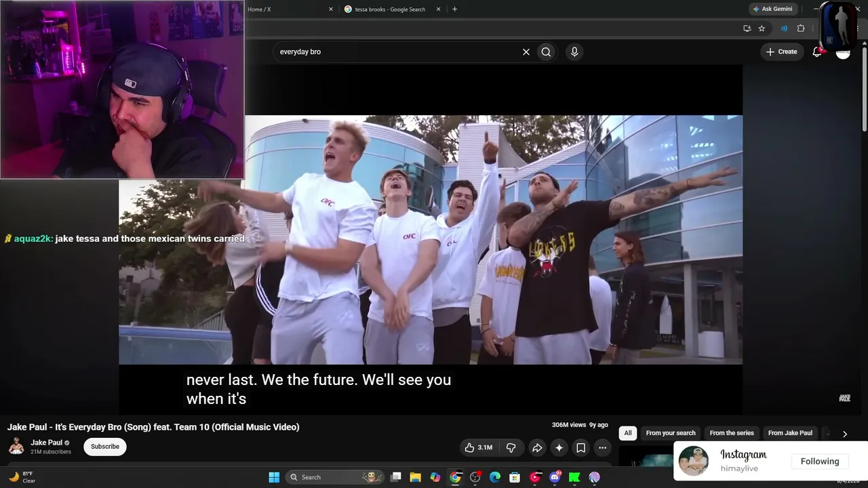Image resolution: width=868 pixels, height=488 pixels.
Task: Open the Windows Start menu
Action: pos(274,477)
